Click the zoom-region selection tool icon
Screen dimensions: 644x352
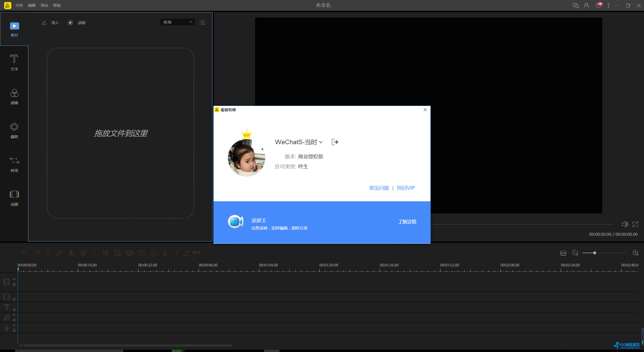(x=117, y=253)
